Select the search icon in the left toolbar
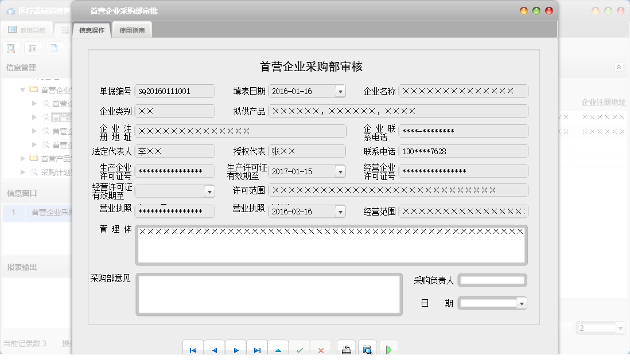Screen dimensions: 630x364 11,48
